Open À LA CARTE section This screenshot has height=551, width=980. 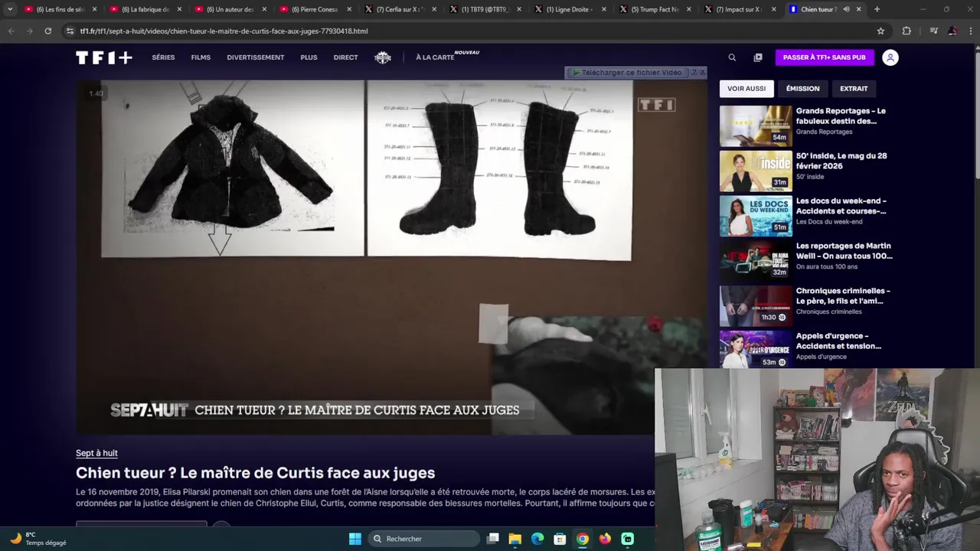(435, 57)
